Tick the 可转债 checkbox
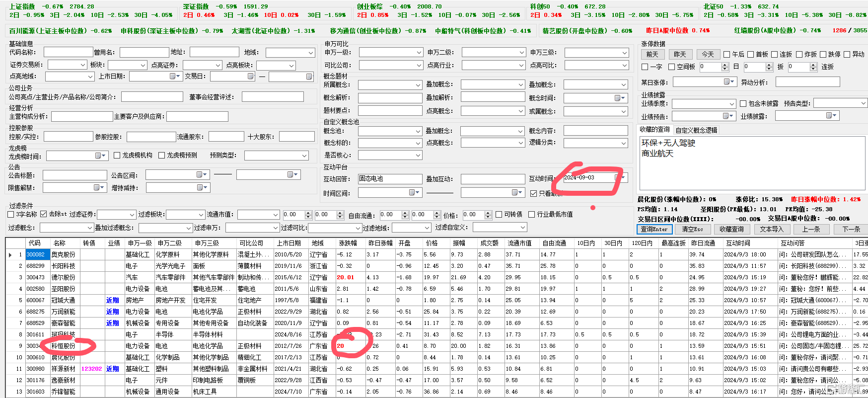The height and width of the screenshot is (398, 868). coord(499,214)
